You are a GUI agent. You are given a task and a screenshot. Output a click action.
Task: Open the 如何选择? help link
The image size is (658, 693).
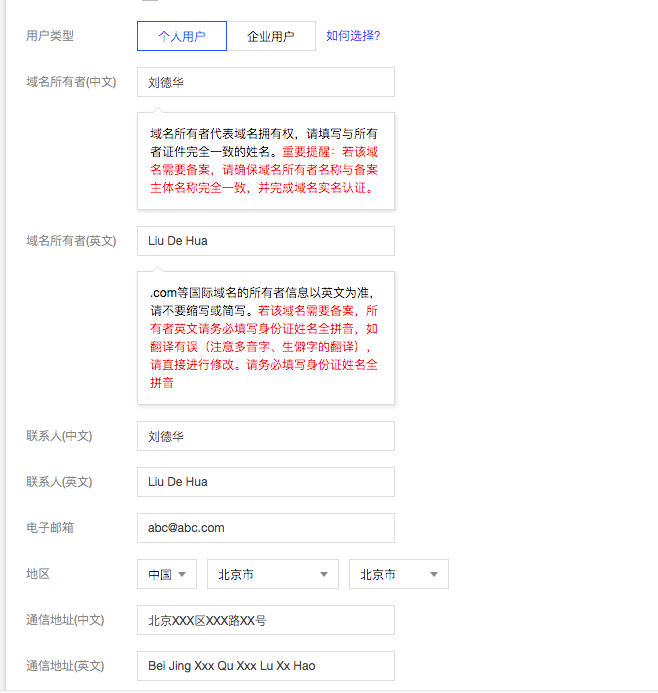[x=353, y=36]
